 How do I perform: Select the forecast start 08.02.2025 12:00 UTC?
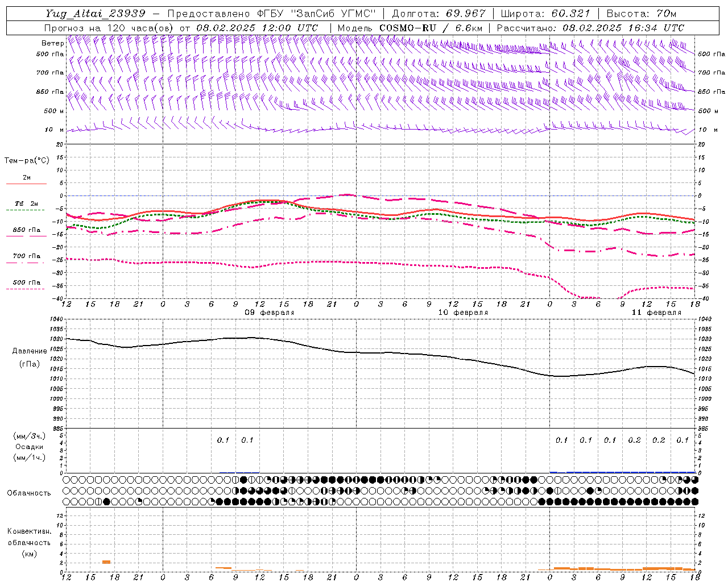(x=257, y=28)
